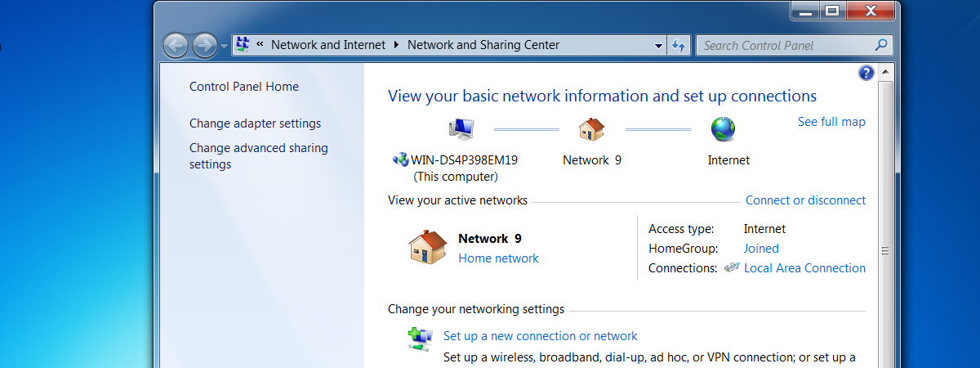980x368 pixels.
Task: Refresh the page with the refresh button
Action: 679,46
